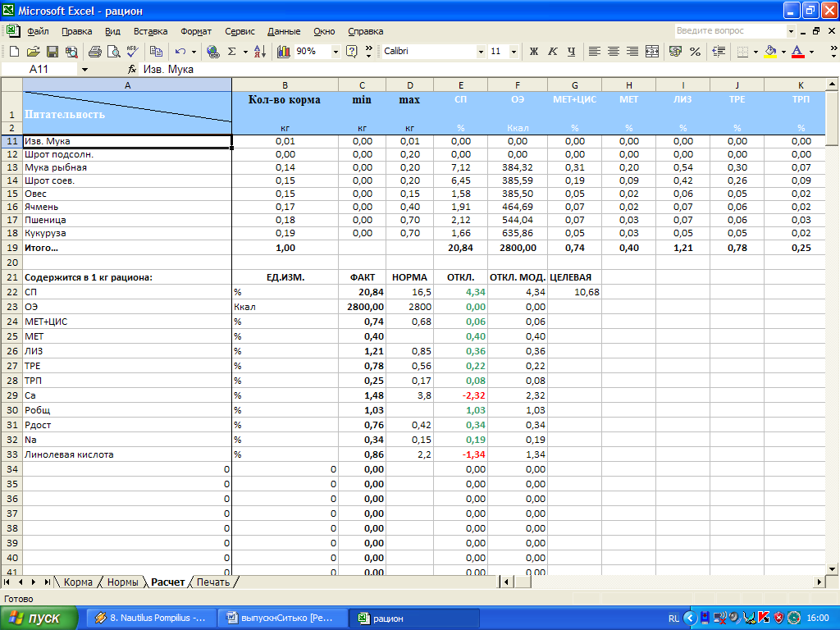Open the Print Preview icon

pos(112,52)
